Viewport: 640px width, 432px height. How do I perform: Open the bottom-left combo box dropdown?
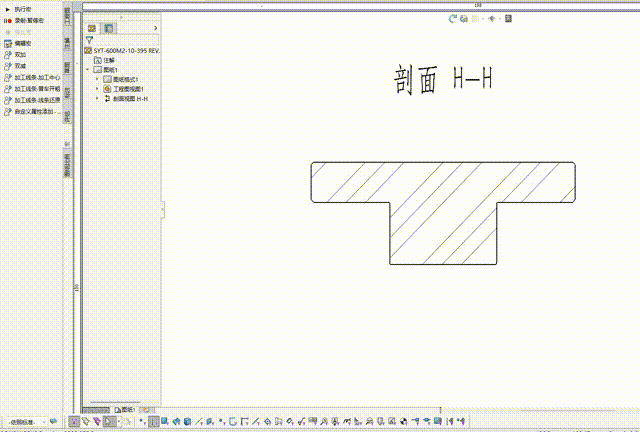pyautogui.click(x=44, y=422)
